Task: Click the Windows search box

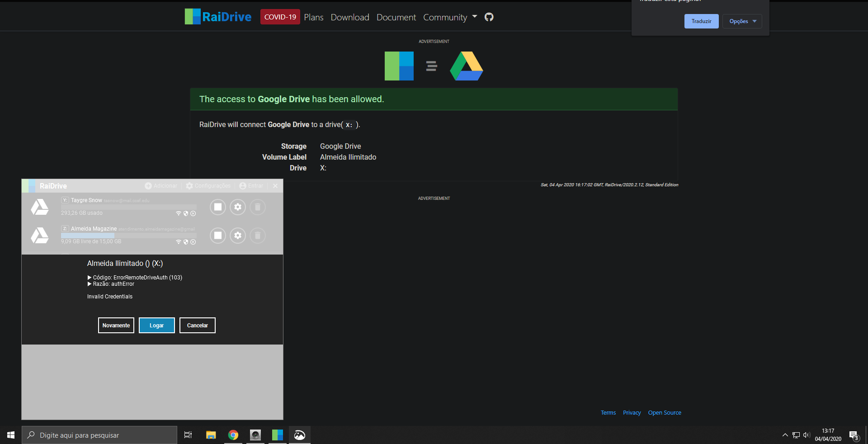Action: click(x=99, y=435)
